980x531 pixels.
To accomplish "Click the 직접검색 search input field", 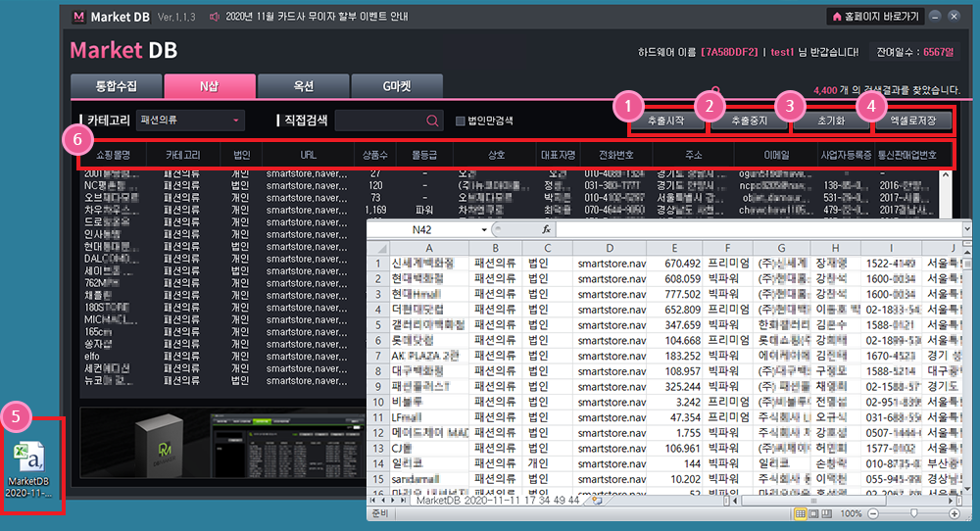I will (380, 120).
